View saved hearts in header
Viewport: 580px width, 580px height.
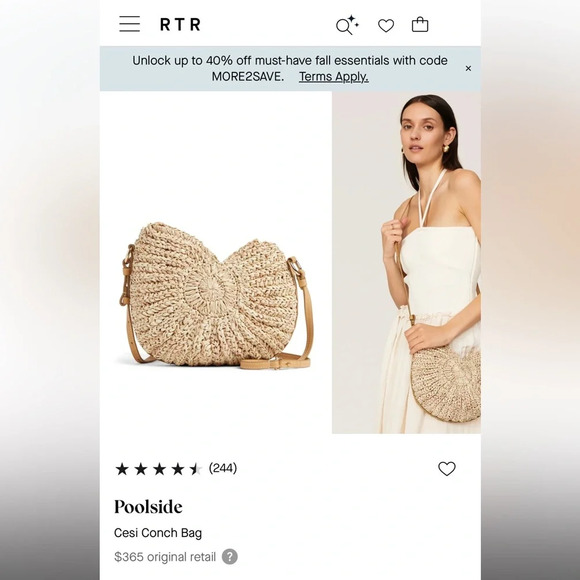point(386,26)
